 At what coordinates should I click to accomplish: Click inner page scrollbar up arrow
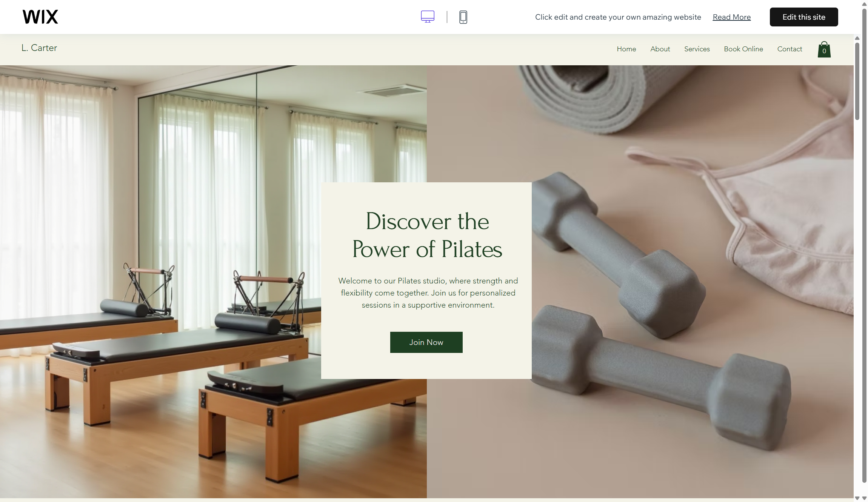(857, 38)
